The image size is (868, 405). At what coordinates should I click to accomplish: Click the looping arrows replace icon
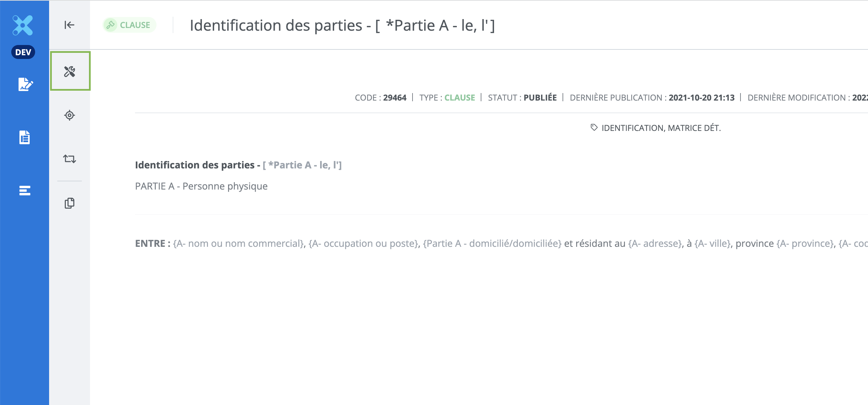(x=70, y=159)
